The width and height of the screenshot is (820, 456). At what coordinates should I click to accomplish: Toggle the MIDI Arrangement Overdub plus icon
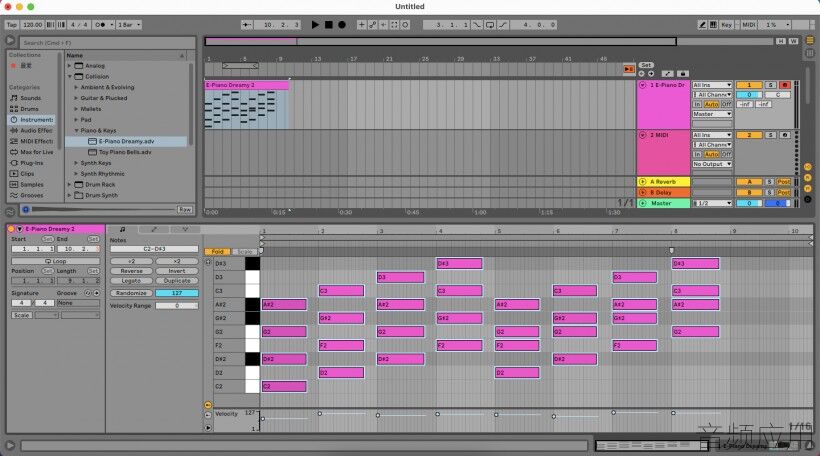361,25
